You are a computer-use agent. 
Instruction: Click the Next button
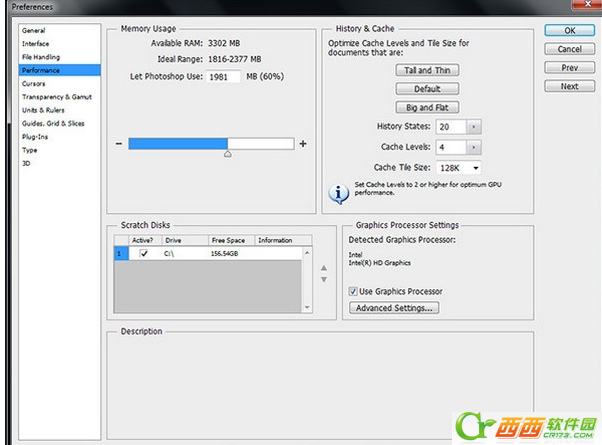(570, 86)
